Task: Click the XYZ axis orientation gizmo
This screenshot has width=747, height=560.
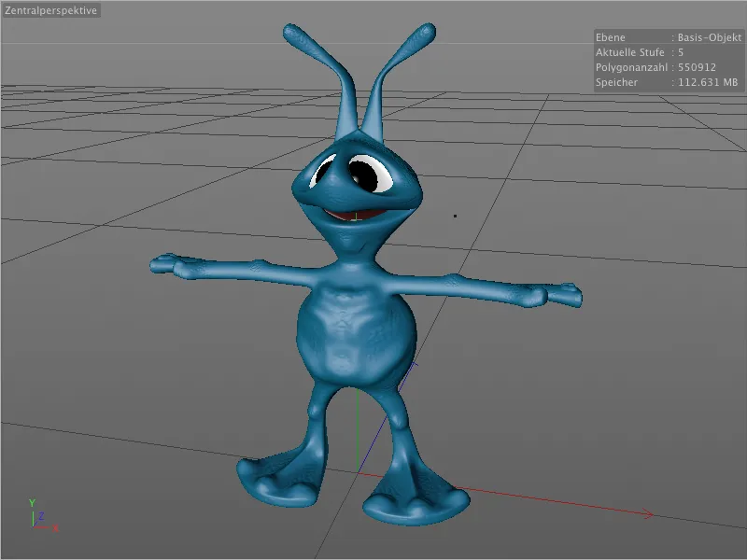Action: [43, 515]
